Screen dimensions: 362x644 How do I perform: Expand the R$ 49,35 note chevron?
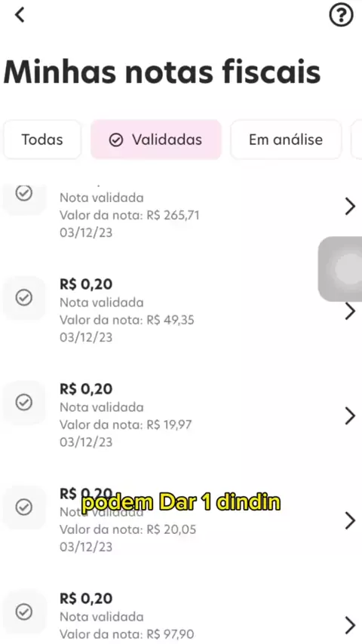(x=350, y=311)
